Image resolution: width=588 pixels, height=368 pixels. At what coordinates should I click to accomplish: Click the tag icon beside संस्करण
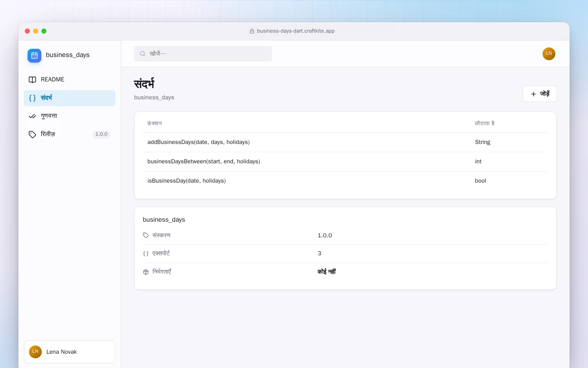[146, 236]
